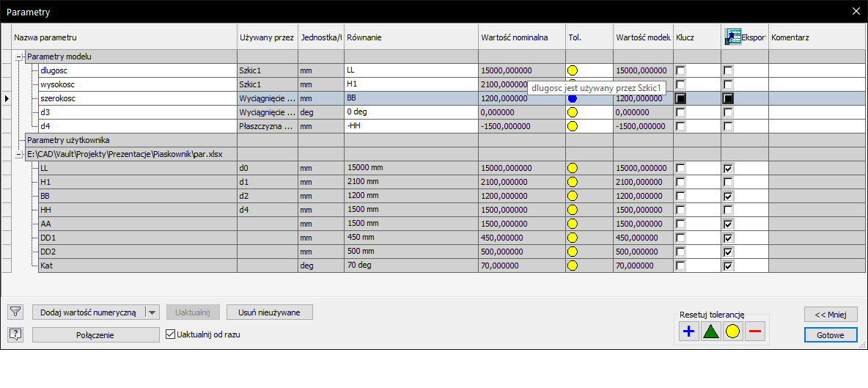Click the blue plus tolerance reset icon
The height and width of the screenshot is (388, 868).
pyautogui.click(x=688, y=332)
